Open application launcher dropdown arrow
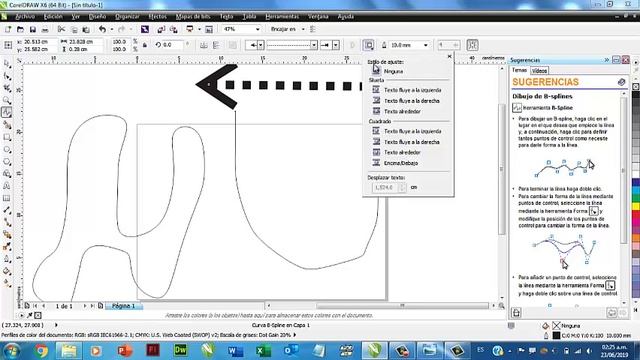640x360 pixels. tap(199, 29)
